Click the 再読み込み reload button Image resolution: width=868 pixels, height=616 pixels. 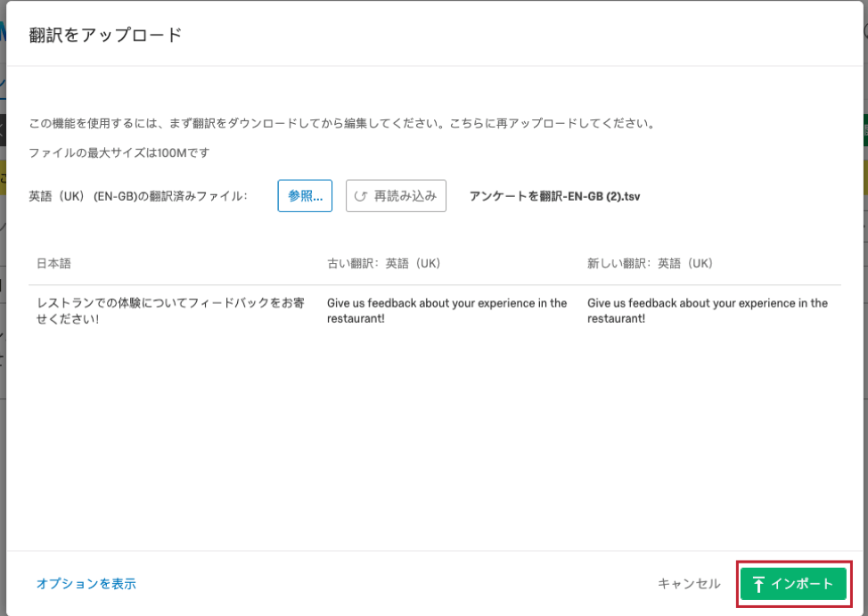point(396,195)
